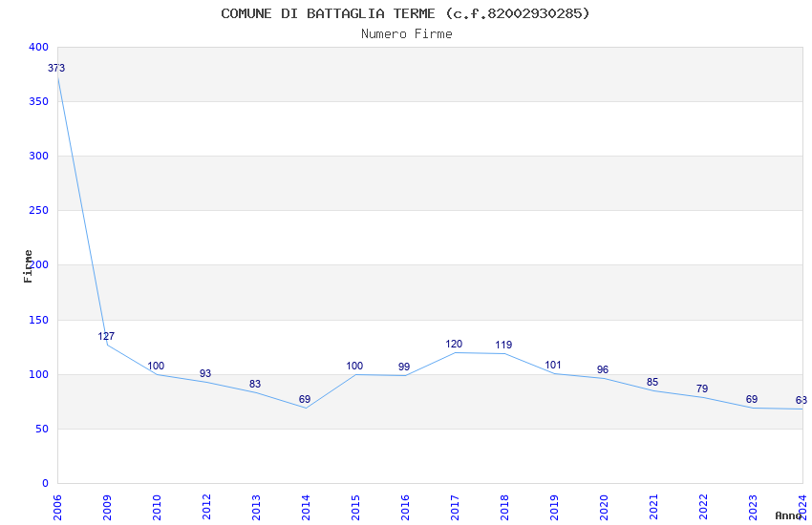Click data label 85 for 2021
812x525 pixels.
pyautogui.click(x=653, y=382)
